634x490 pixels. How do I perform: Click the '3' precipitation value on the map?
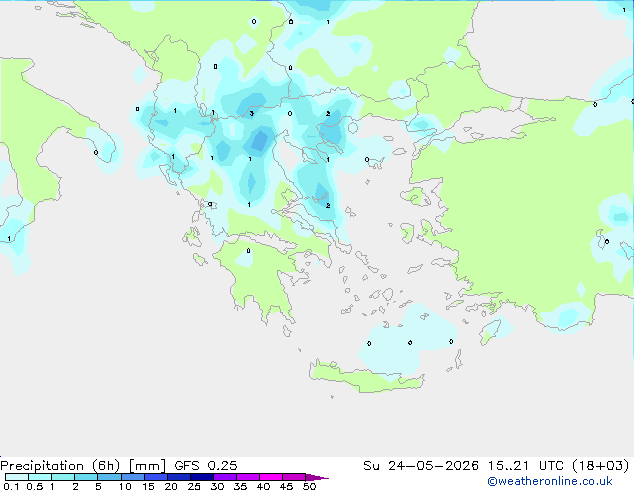tap(251, 113)
